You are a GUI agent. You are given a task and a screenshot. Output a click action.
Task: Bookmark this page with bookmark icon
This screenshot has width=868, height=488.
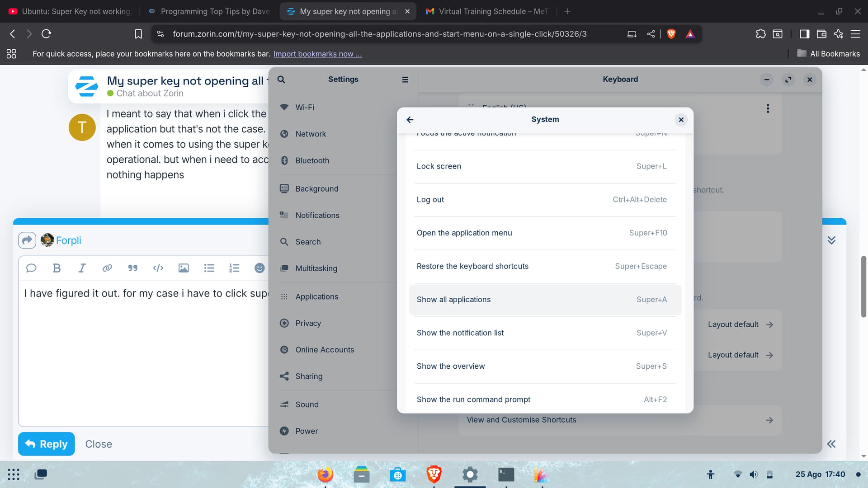click(x=138, y=34)
